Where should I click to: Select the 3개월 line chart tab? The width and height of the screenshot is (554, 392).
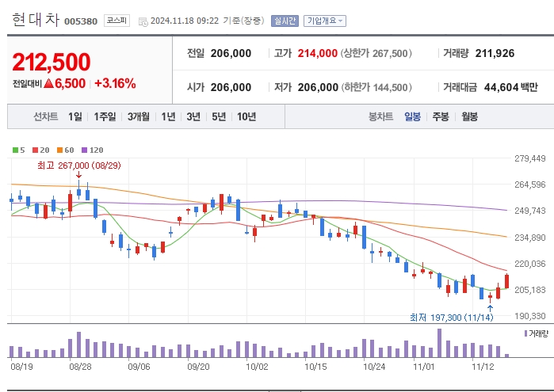[x=139, y=116]
